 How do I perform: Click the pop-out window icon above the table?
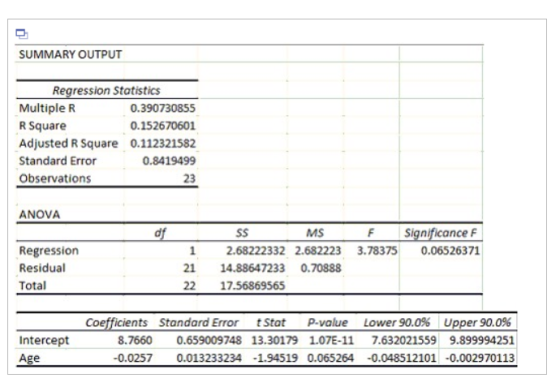click(x=22, y=34)
